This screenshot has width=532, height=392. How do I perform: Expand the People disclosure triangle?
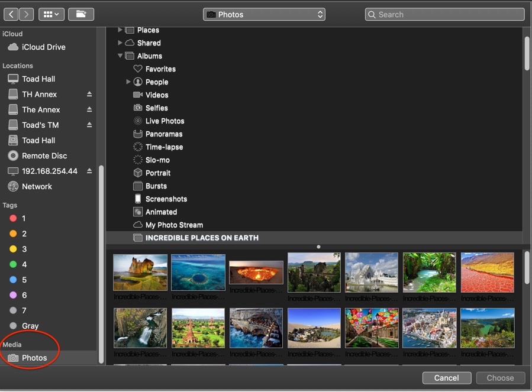click(128, 82)
